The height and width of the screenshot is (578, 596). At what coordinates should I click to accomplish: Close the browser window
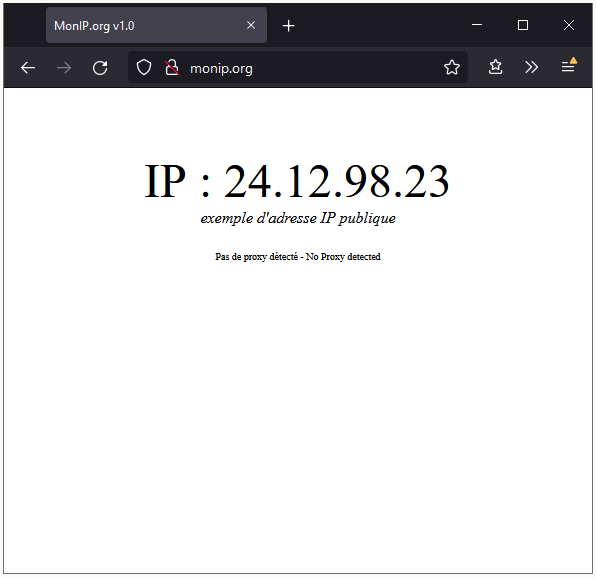point(569,25)
